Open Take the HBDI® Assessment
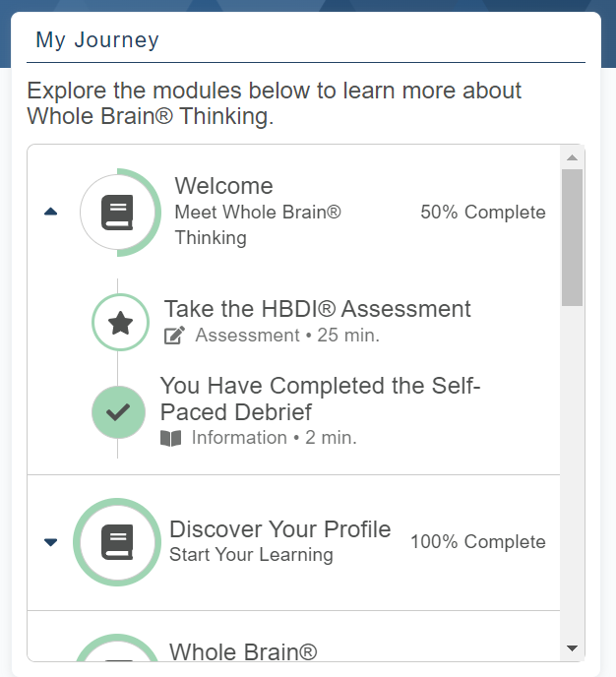This screenshot has width=616, height=677. (x=317, y=309)
